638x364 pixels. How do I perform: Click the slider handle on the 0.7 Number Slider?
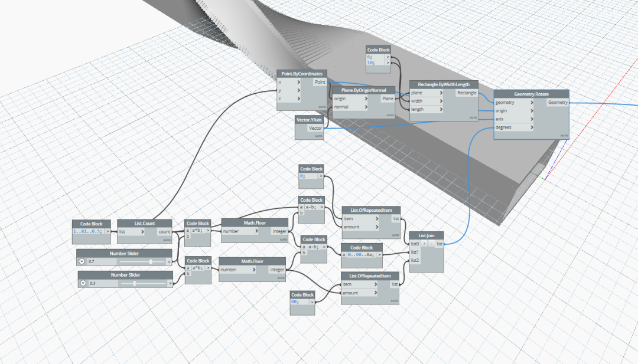point(151,261)
